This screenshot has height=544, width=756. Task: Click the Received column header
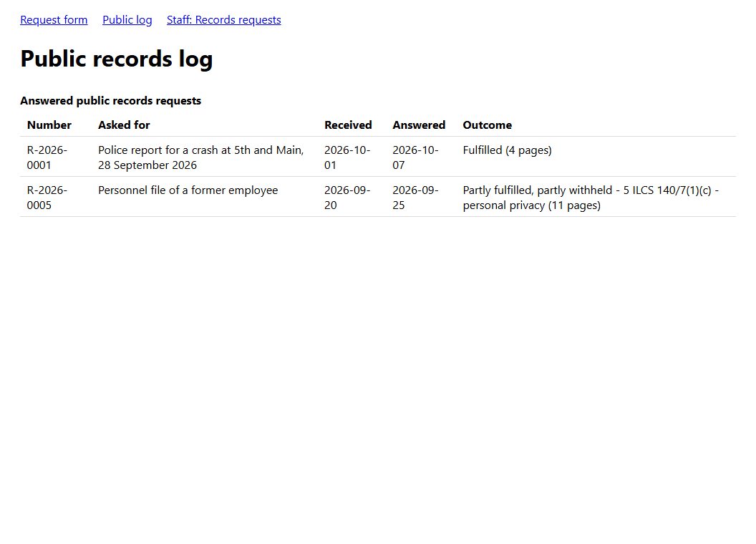point(348,125)
